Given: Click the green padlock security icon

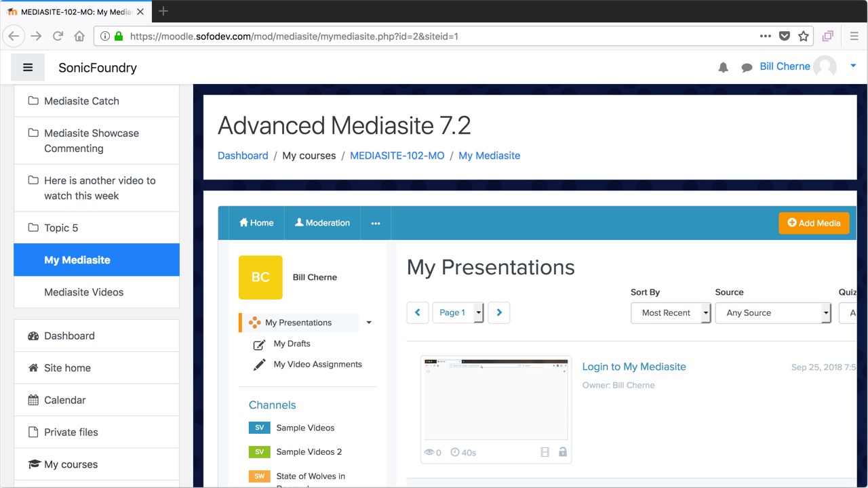Looking at the screenshot, I should click(x=119, y=36).
